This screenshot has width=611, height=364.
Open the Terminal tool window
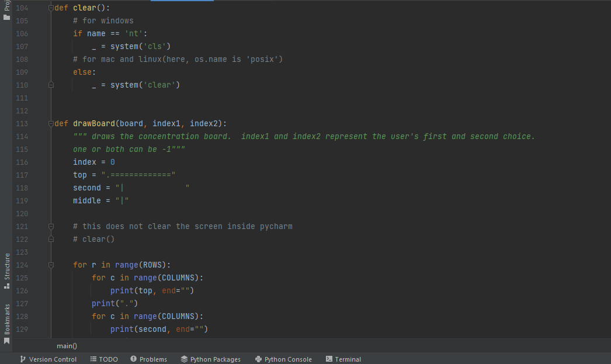(x=343, y=359)
